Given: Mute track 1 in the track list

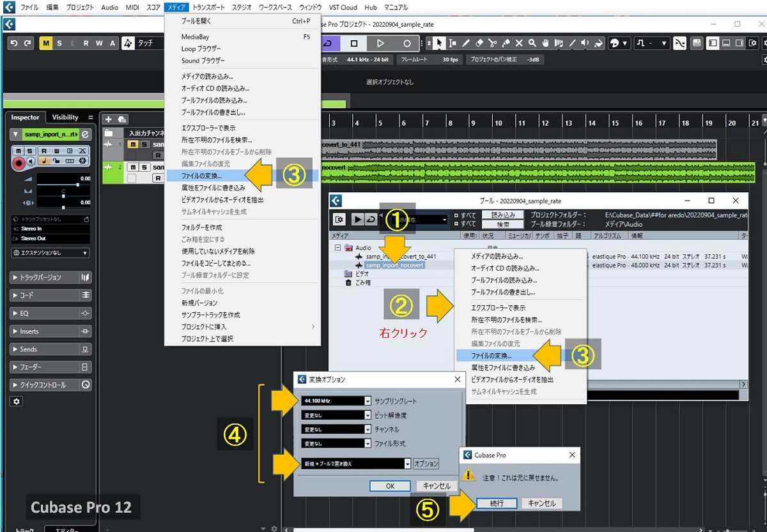Looking at the screenshot, I should (x=132, y=144).
